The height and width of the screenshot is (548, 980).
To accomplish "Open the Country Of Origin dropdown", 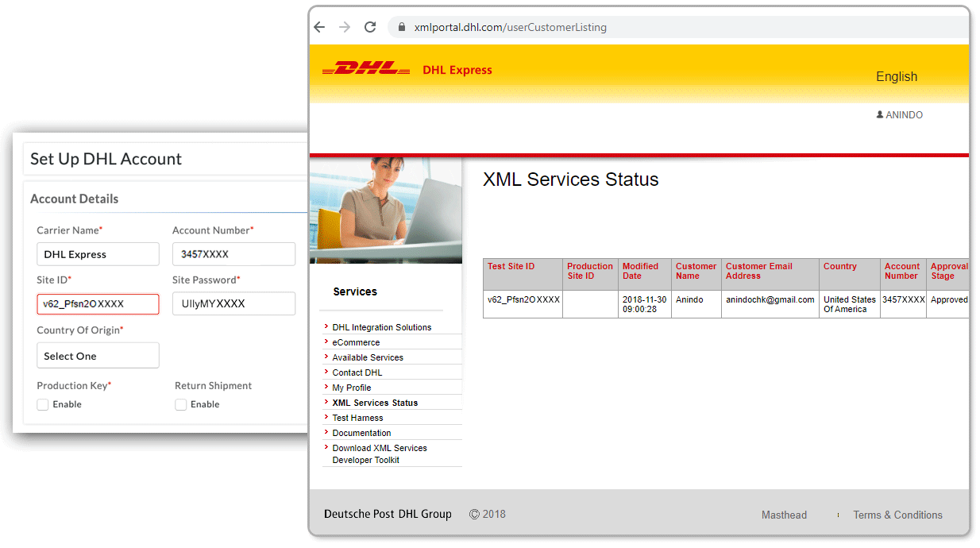I will [98, 355].
